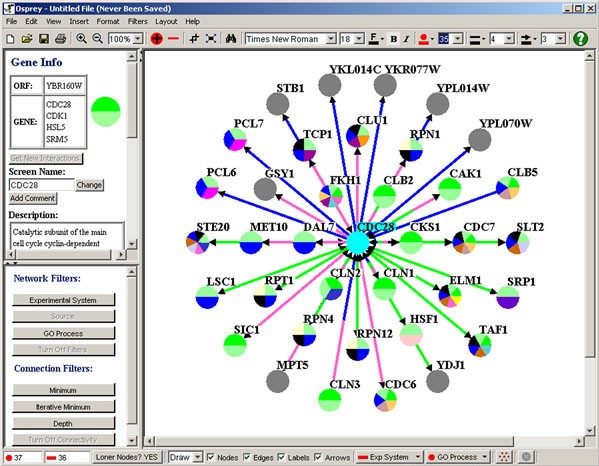Remove a node with the red minus icon
This screenshot has width=599, height=466.
173,39
